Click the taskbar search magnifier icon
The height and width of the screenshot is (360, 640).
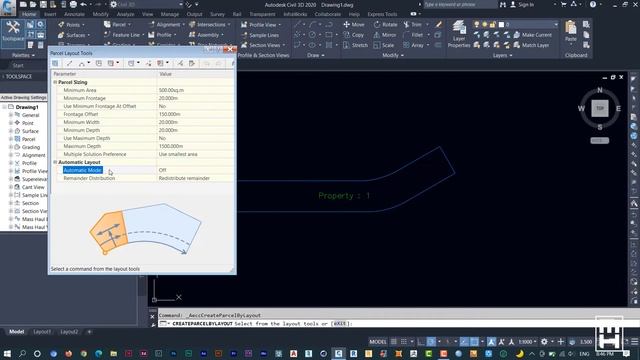pyautogui.click(x=22, y=353)
